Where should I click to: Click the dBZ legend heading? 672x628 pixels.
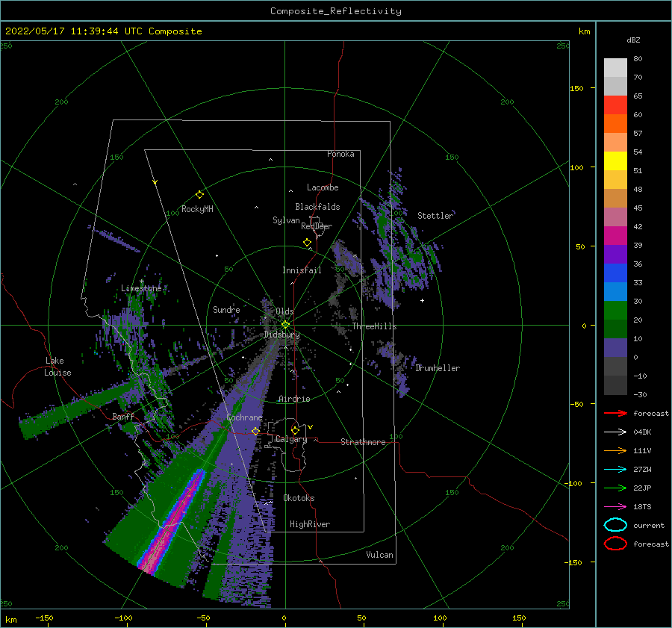[633, 40]
